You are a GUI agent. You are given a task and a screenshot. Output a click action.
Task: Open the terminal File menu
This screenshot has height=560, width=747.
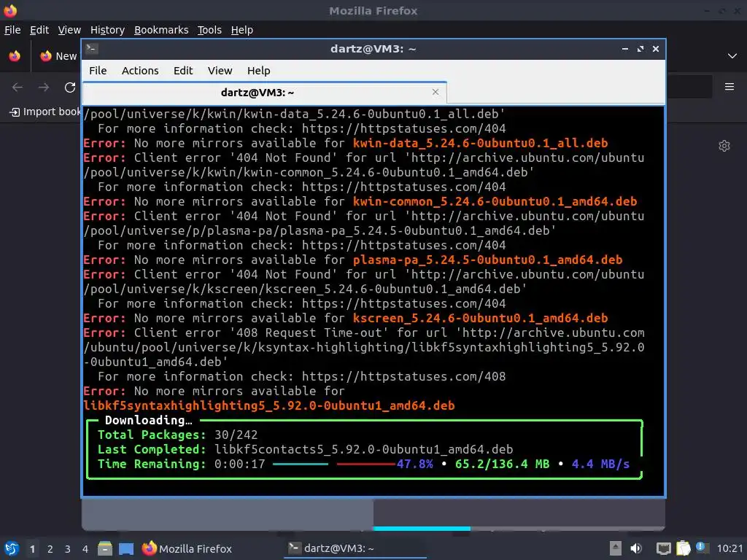[98, 71]
